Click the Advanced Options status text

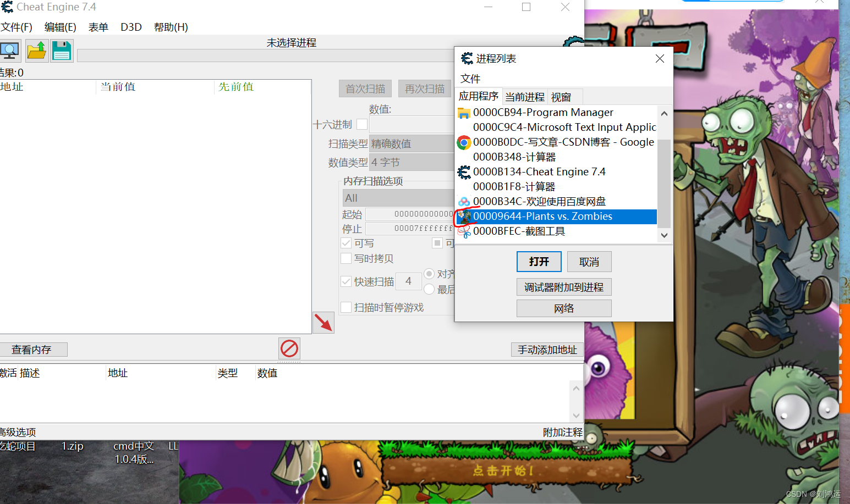(x=18, y=432)
